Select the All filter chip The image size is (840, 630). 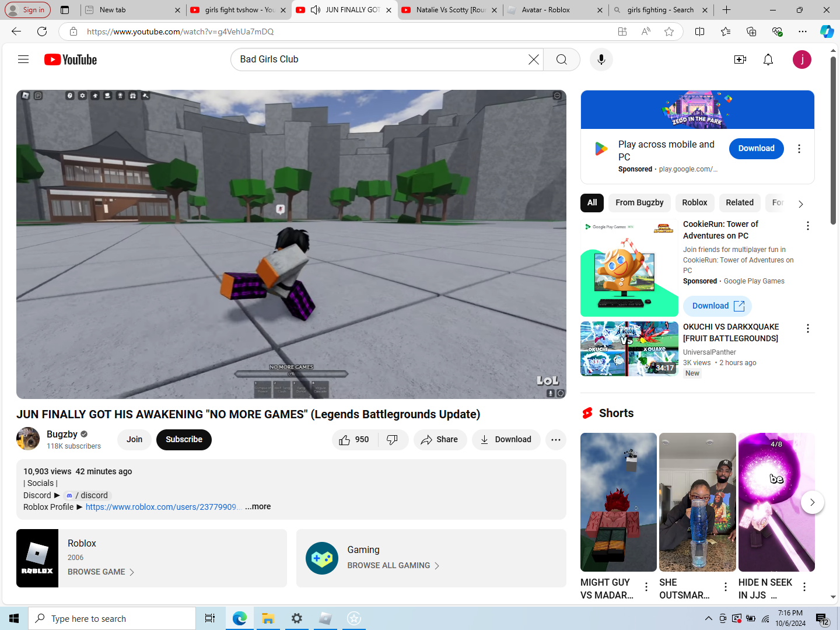coord(592,202)
